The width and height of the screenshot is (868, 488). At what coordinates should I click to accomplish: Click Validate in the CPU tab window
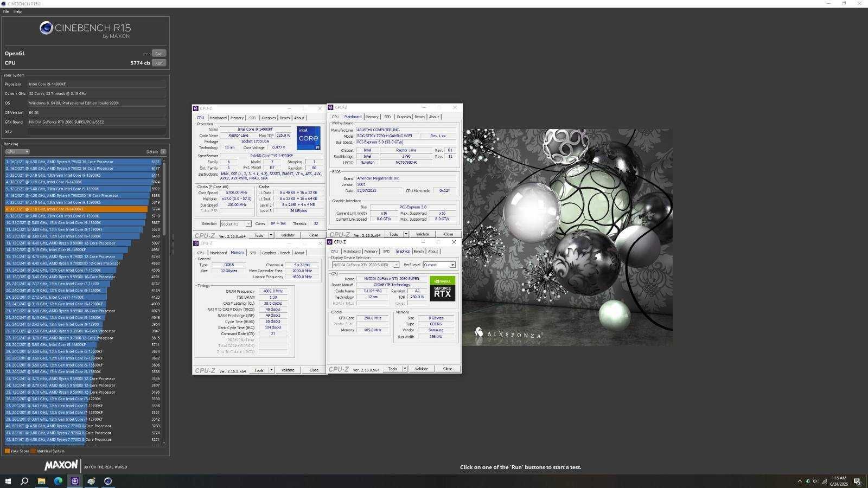click(x=288, y=235)
